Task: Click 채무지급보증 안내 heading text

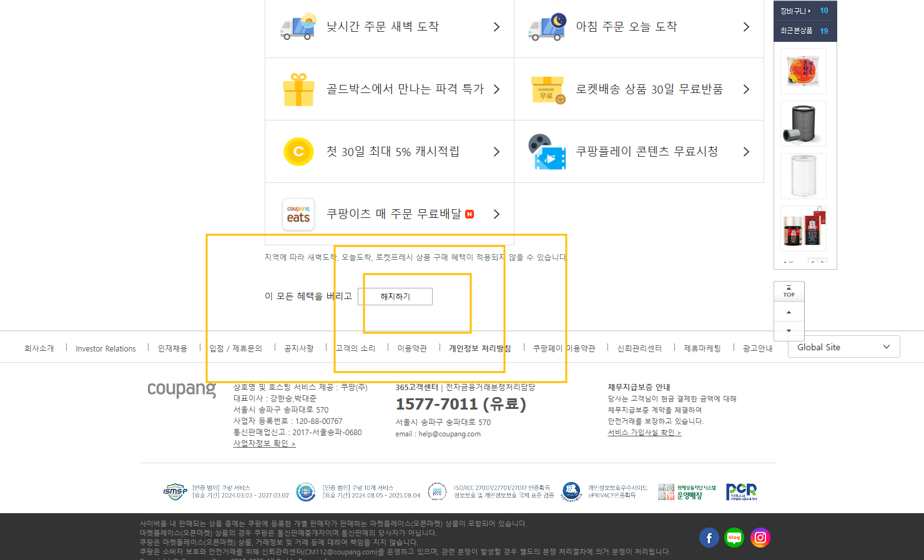Action: pos(639,387)
